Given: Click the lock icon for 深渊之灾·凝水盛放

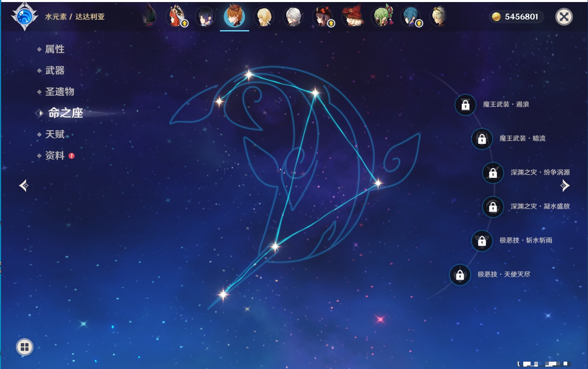Looking at the screenshot, I should coord(493,207).
